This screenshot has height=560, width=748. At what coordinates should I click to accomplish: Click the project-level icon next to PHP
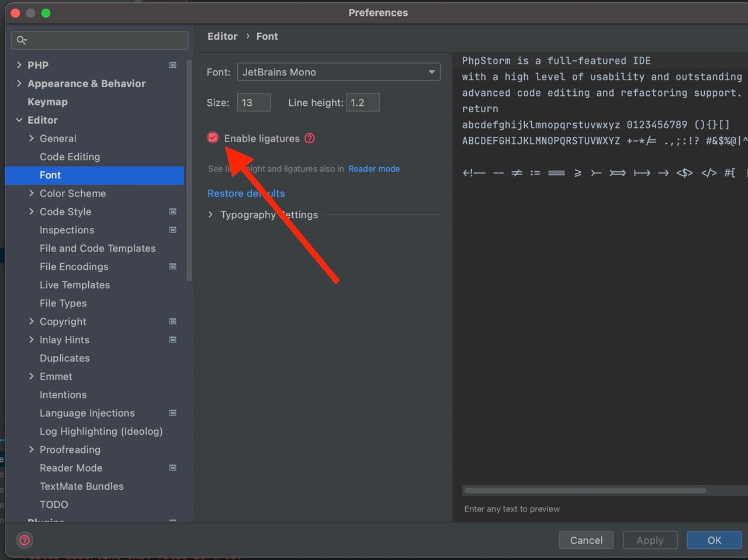pyautogui.click(x=172, y=65)
